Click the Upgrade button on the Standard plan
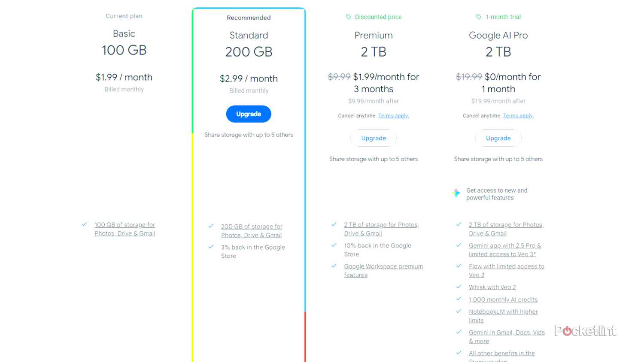 249,114
